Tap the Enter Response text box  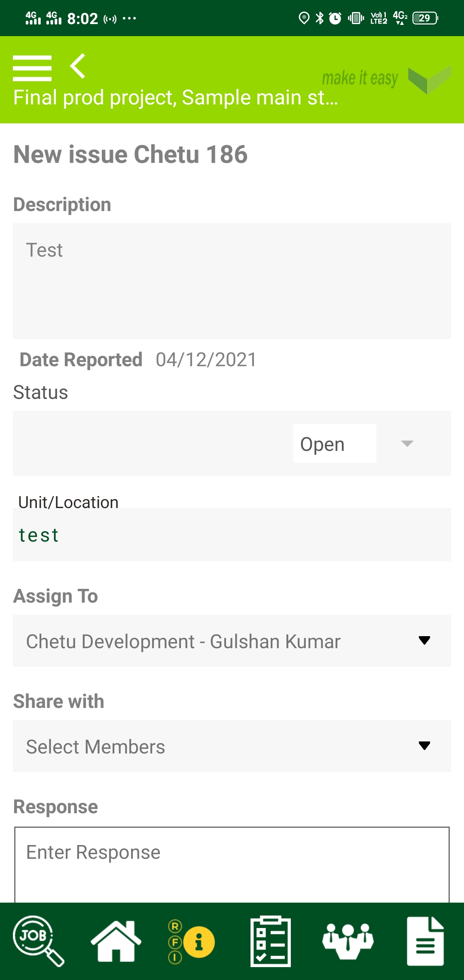click(x=232, y=864)
